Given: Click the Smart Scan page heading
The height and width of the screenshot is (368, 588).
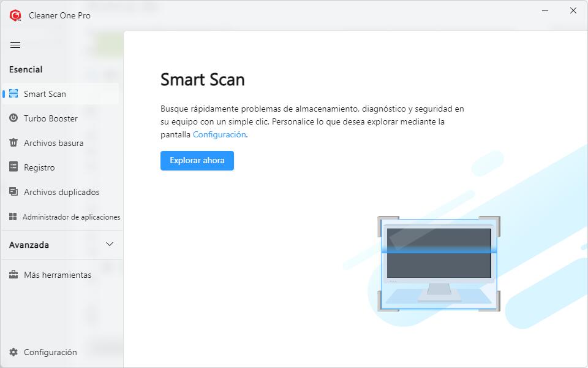Looking at the screenshot, I should pos(202,80).
